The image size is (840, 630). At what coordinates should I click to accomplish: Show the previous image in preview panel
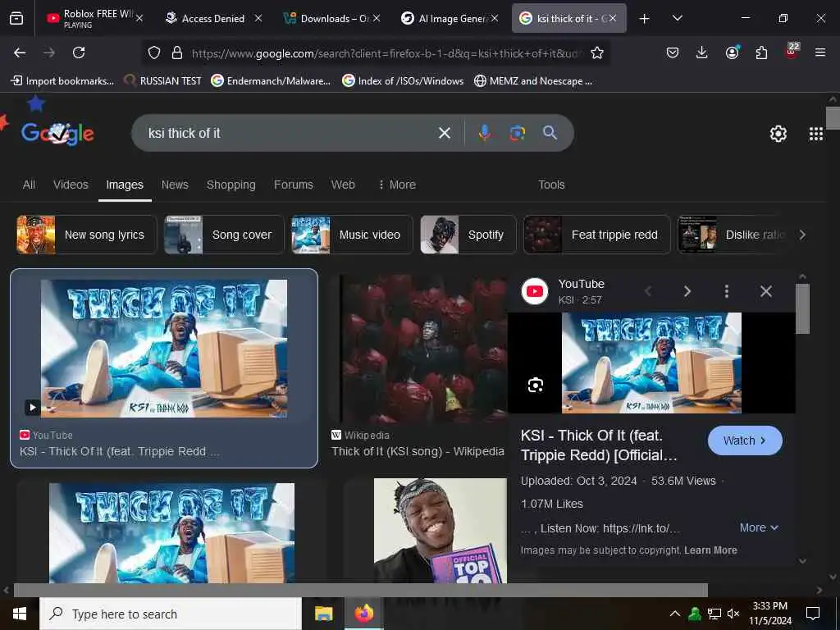tap(648, 291)
